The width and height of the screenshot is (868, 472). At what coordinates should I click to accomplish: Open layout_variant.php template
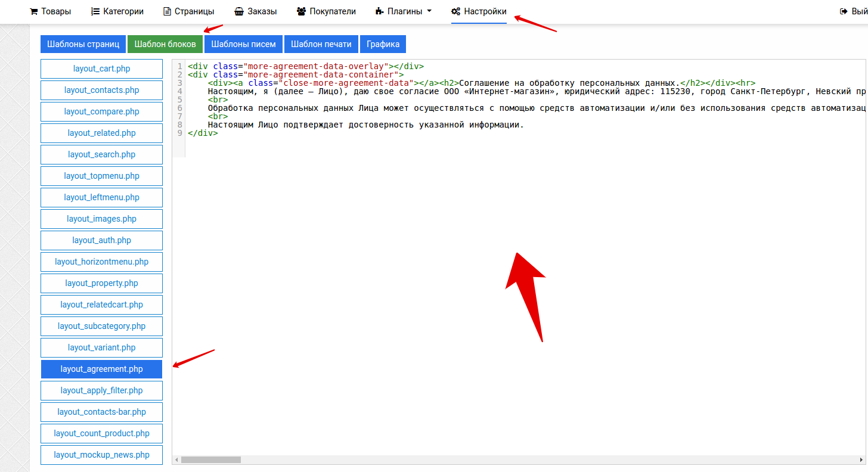(101, 347)
